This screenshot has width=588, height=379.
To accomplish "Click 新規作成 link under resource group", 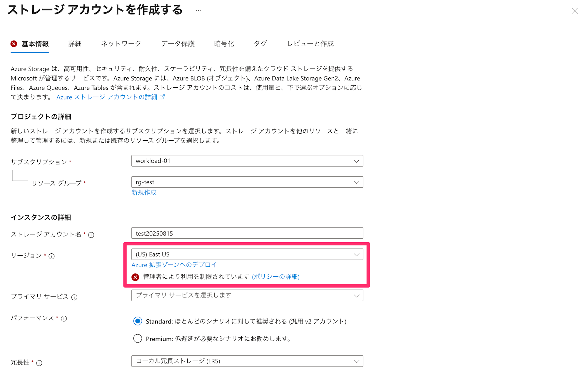I will (144, 192).
